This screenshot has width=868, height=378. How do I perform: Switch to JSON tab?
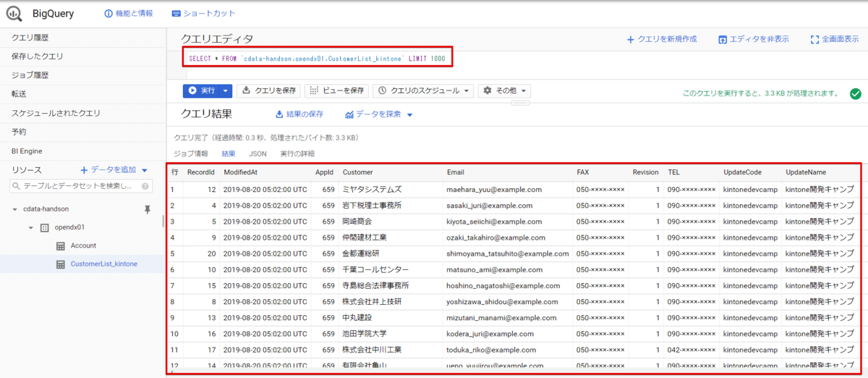[258, 154]
